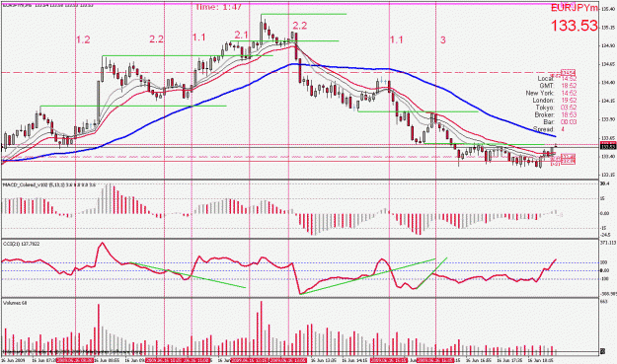The image size is (617, 364).
Task: Click the Local time row
Action: 557,79
